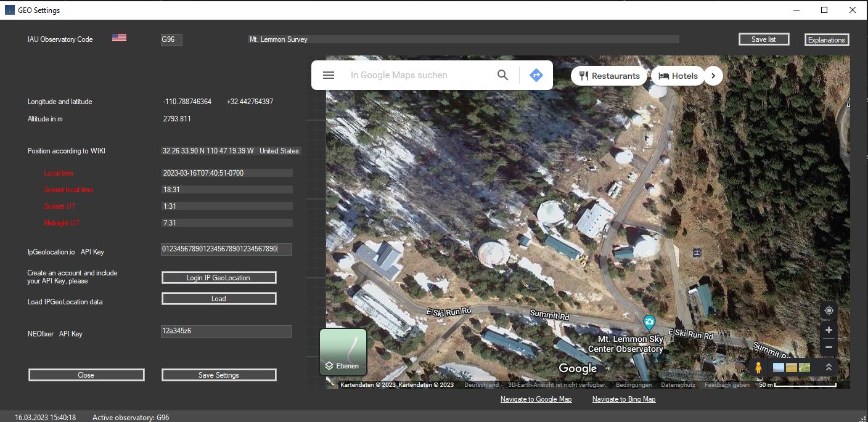Click the Mt. Lemmon Sky Center Observatory label
The width and height of the screenshot is (868, 422).
point(626,344)
